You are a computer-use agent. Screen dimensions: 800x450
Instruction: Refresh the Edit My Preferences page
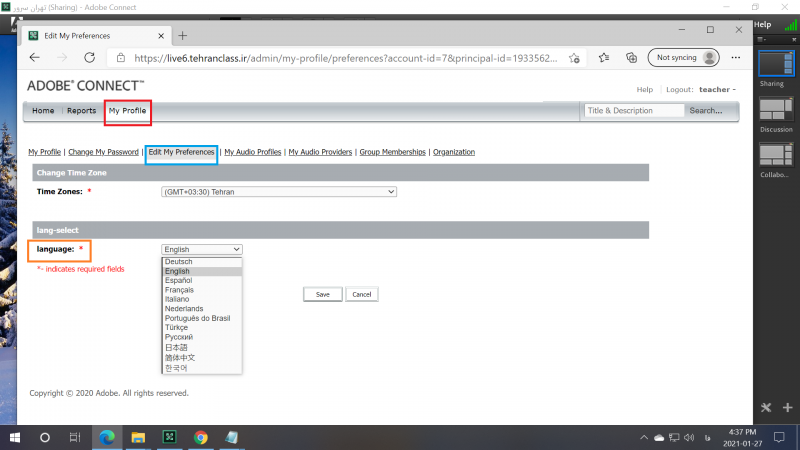(x=89, y=58)
